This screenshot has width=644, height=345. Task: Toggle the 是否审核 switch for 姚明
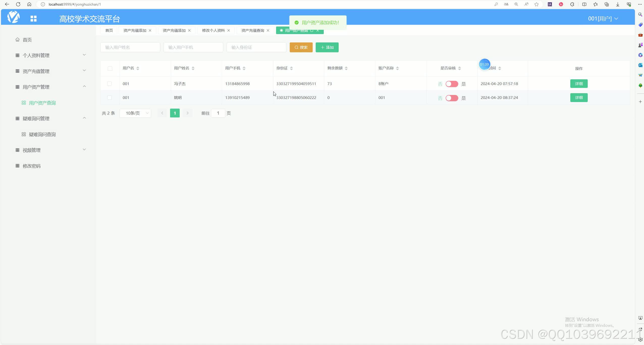pyautogui.click(x=452, y=98)
